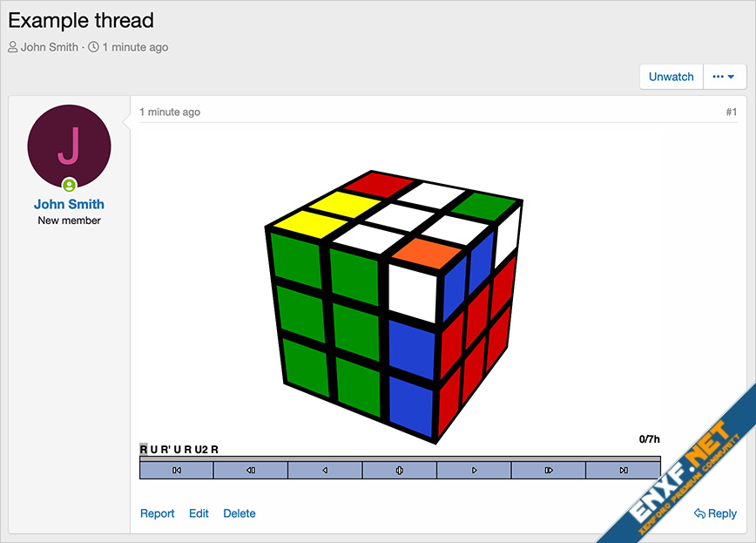Viewport: 756px width, 543px height.
Task: Report this post
Action: (x=157, y=513)
